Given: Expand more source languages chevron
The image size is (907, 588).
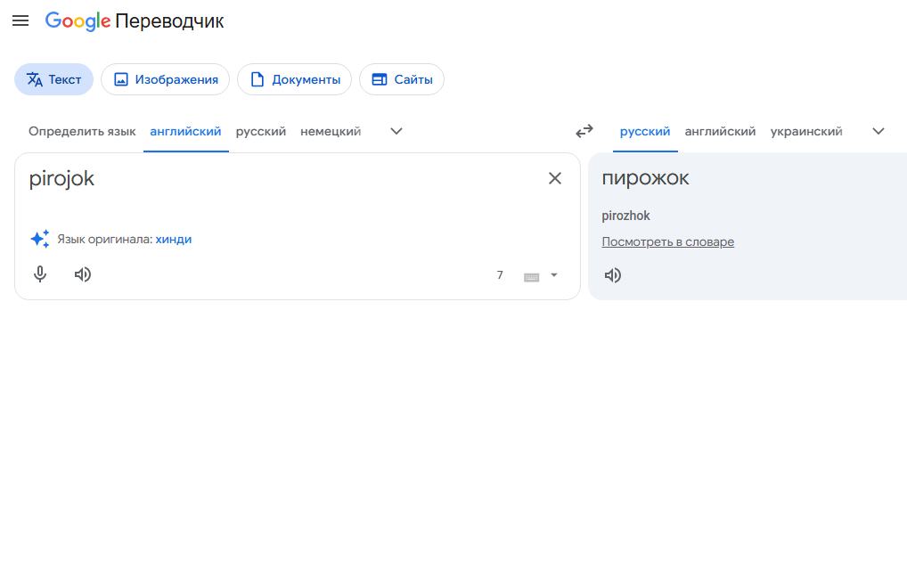Looking at the screenshot, I should point(396,131).
